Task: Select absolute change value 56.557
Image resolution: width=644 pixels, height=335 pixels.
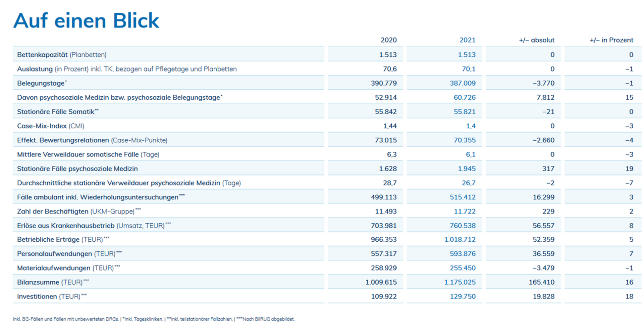Action: click(x=543, y=226)
